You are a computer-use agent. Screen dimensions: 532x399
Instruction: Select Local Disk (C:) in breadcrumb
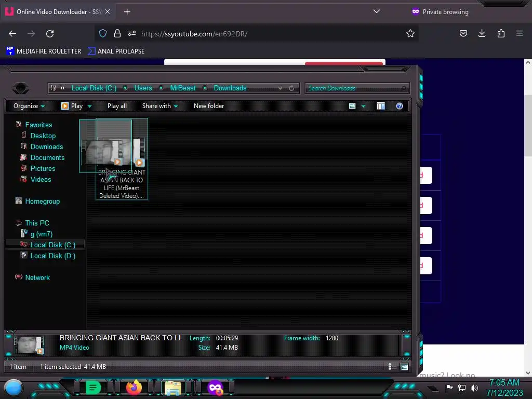(x=94, y=88)
